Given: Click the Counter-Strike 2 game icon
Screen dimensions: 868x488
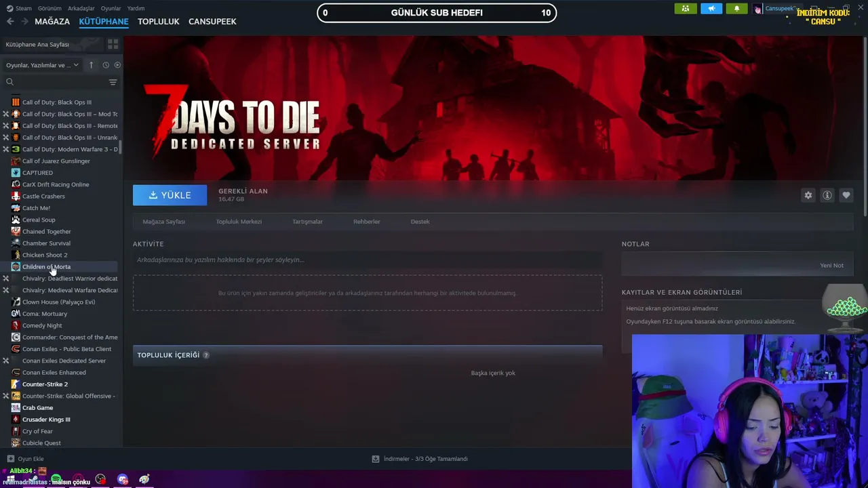Looking at the screenshot, I should (x=16, y=384).
